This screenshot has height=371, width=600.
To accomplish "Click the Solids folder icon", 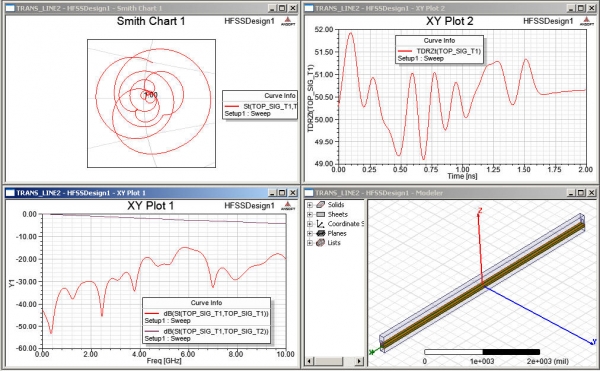I will [x=320, y=205].
